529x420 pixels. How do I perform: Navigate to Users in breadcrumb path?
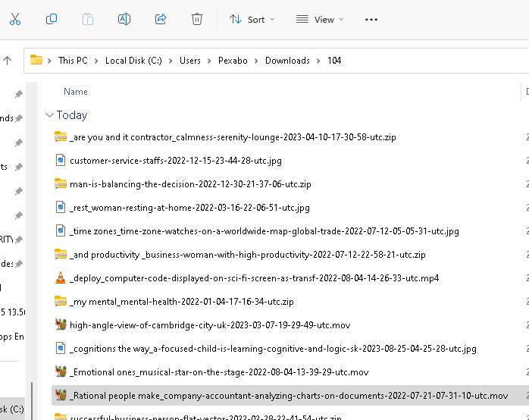[190, 61]
